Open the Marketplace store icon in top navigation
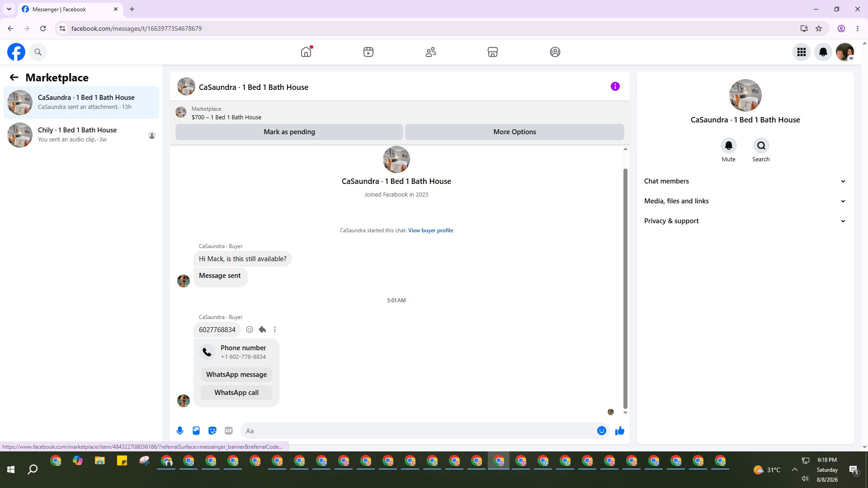Screen dimensions: 868x488 tap(493, 52)
